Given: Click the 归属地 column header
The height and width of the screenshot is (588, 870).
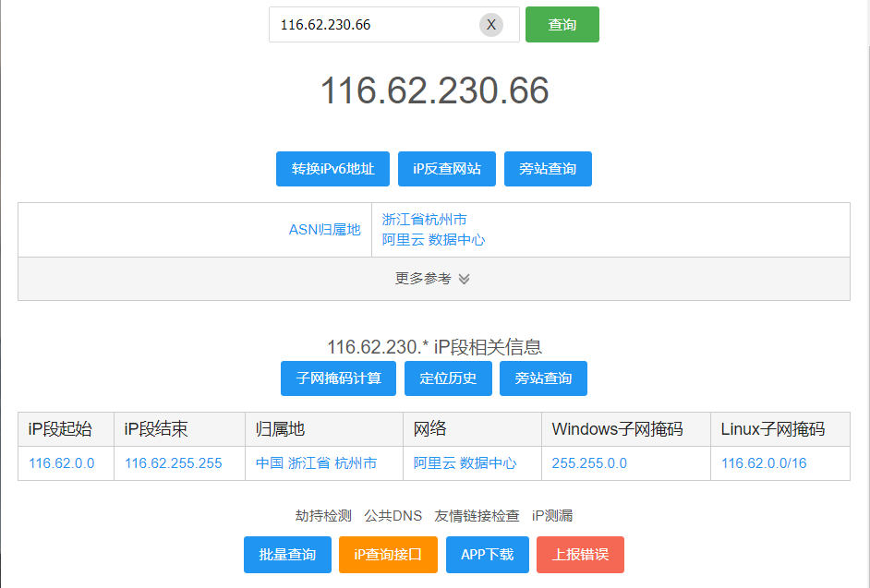Looking at the screenshot, I should tap(324, 429).
